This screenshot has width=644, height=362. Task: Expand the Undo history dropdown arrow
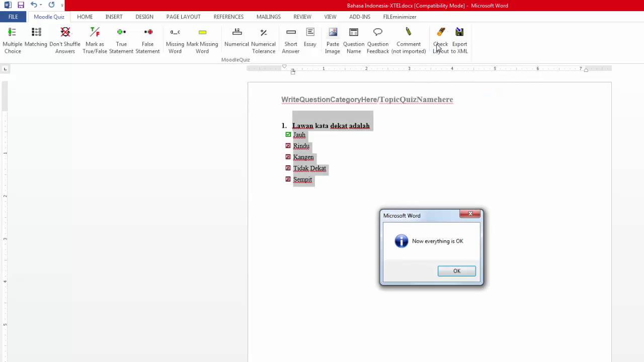[x=41, y=5]
